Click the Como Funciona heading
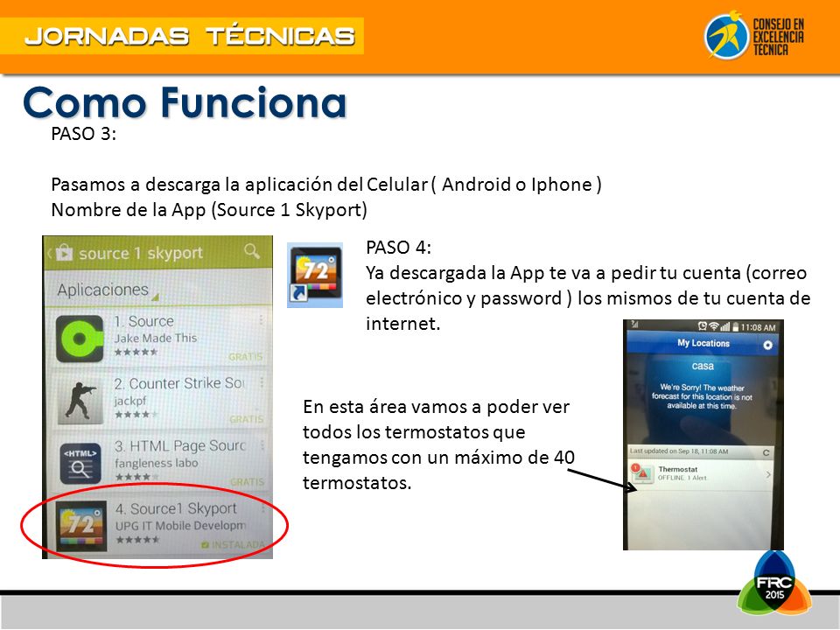 coord(185,101)
